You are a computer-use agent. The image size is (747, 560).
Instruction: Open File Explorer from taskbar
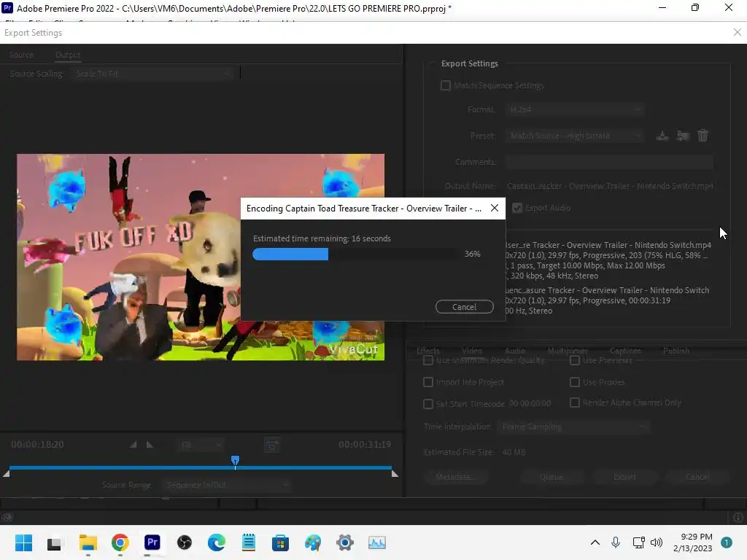88,542
